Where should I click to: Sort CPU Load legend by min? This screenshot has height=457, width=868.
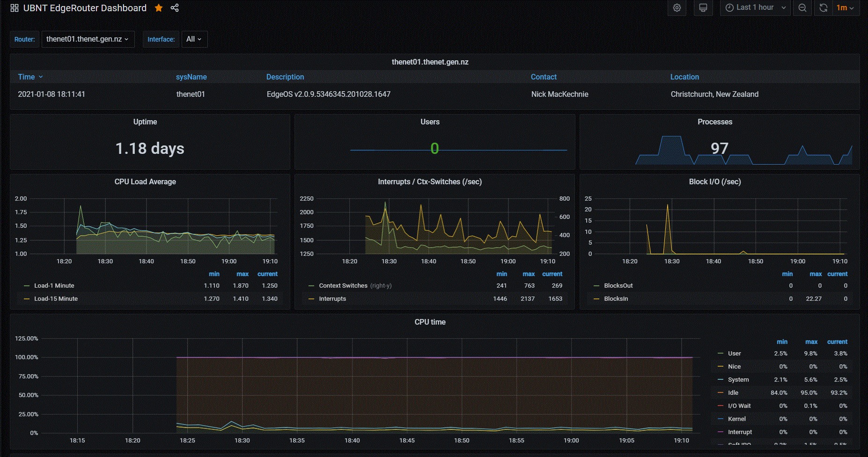(214, 274)
